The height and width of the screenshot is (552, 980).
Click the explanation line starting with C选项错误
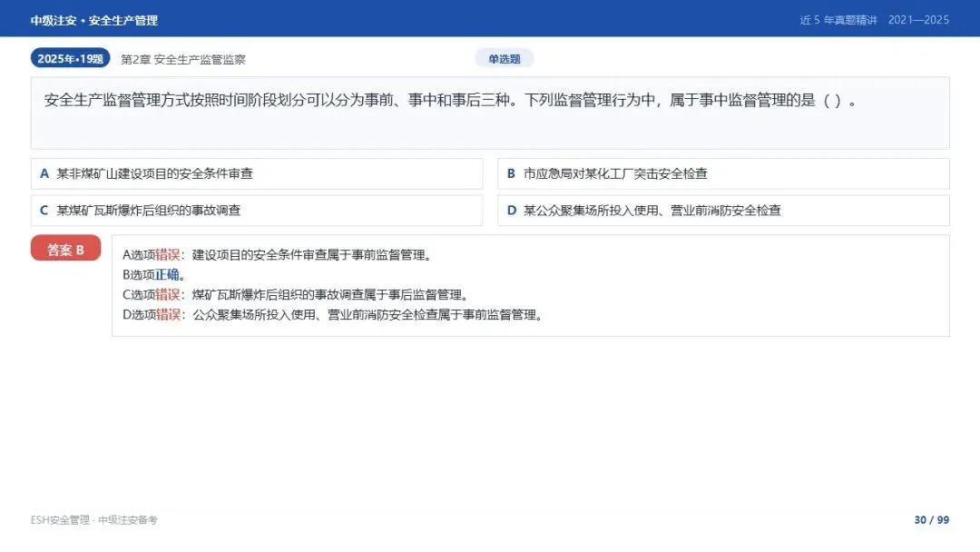pos(296,295)
